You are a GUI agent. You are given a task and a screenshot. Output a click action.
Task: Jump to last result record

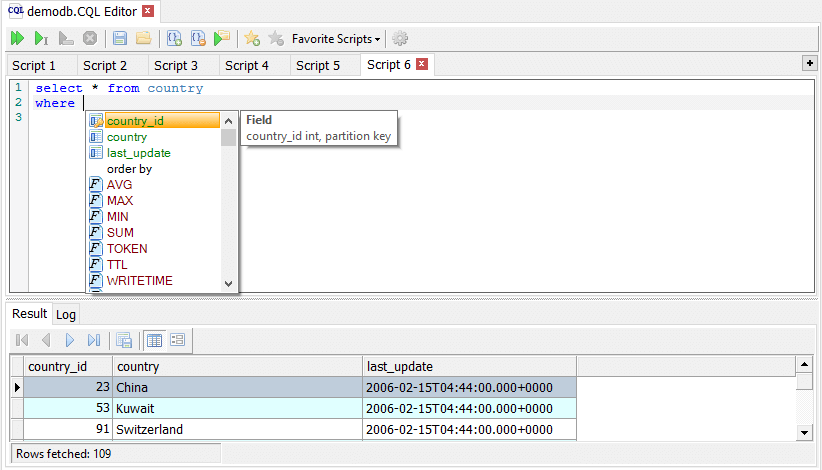click(94, 340)
